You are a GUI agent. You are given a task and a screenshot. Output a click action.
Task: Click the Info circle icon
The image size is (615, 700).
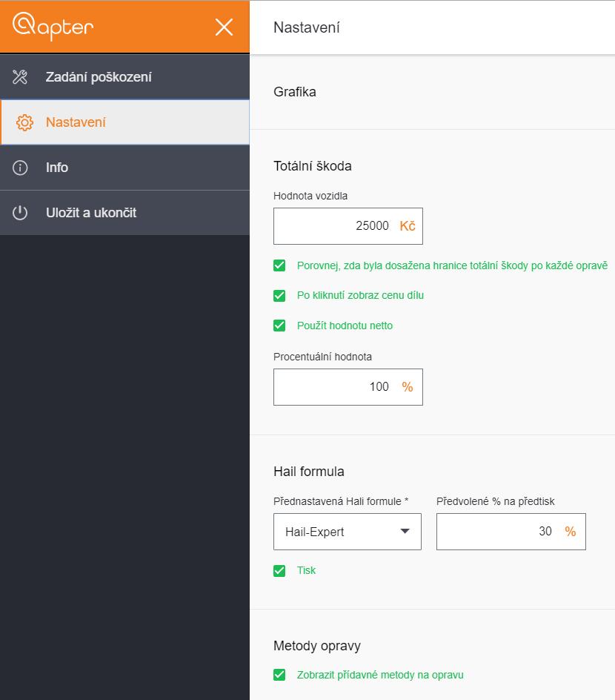pyautogui.click(x=20, y=168)
